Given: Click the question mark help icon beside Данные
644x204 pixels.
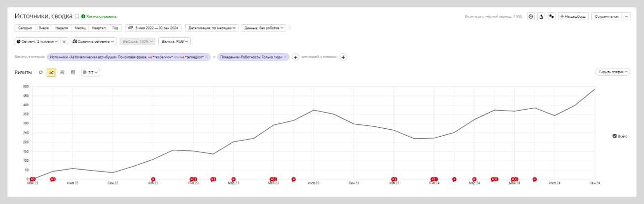Looking at the screenshot, I should click(290, 28).
